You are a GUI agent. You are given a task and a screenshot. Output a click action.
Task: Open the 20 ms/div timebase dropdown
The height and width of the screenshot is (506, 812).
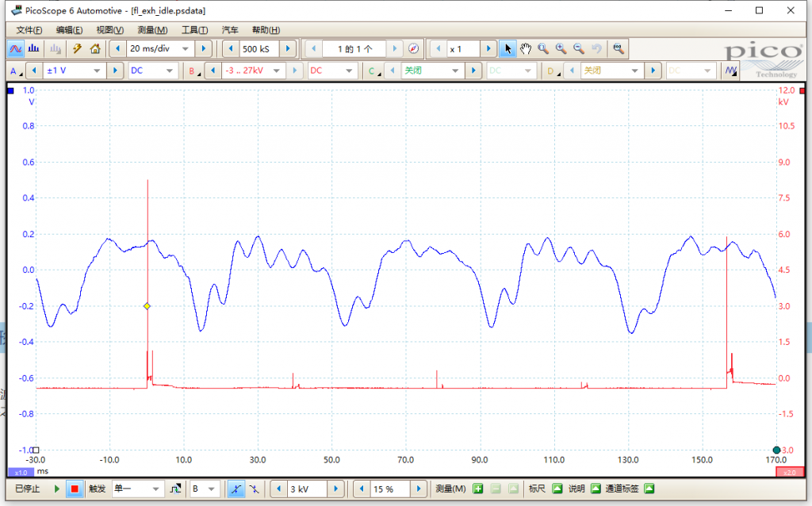click(x=186, y=48)
